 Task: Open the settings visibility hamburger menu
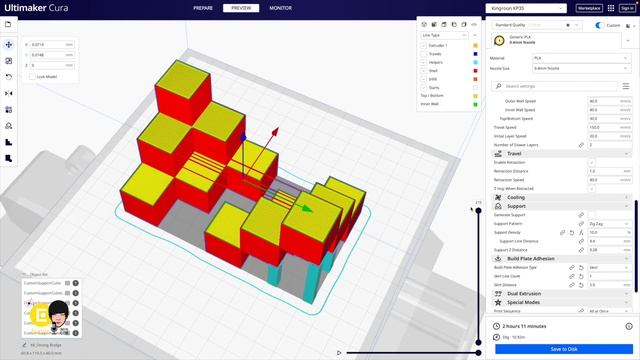pyautogui.click(x=626, y=86)
